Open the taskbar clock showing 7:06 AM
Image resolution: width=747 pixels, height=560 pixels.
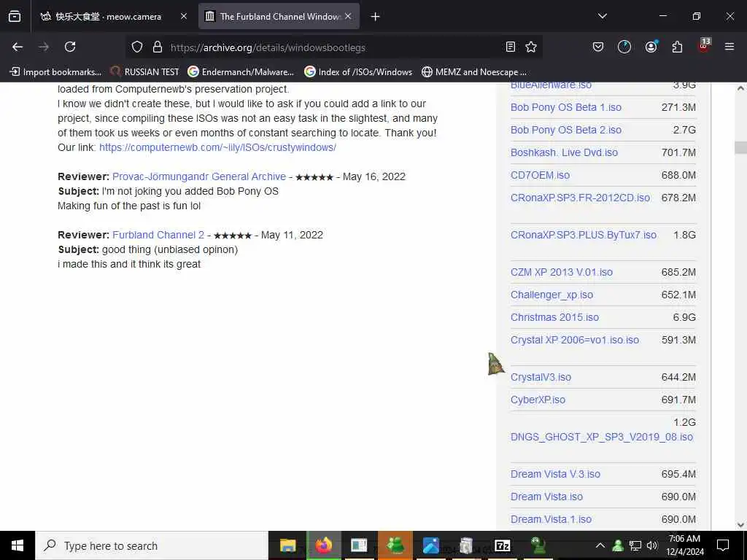[x=684, y=545]
